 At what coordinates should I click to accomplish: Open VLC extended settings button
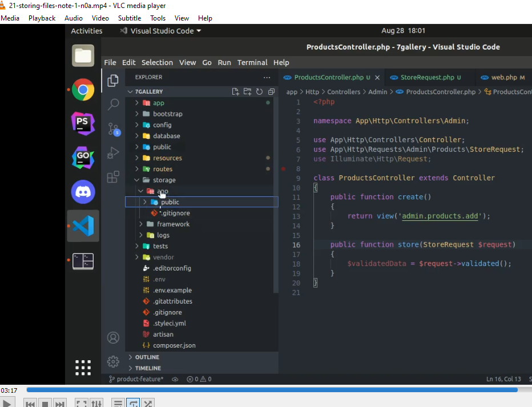(x=96, y=404)
